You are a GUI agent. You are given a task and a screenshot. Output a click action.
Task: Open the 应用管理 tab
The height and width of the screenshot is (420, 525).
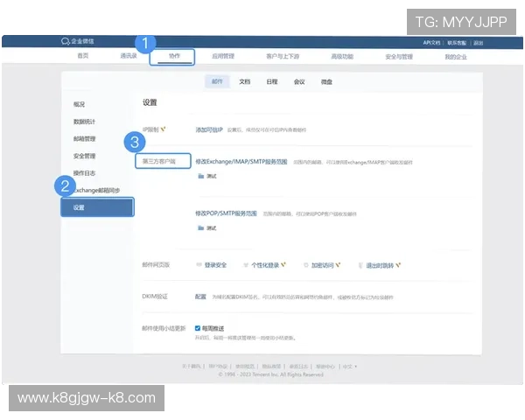click(x=223, y=56)
